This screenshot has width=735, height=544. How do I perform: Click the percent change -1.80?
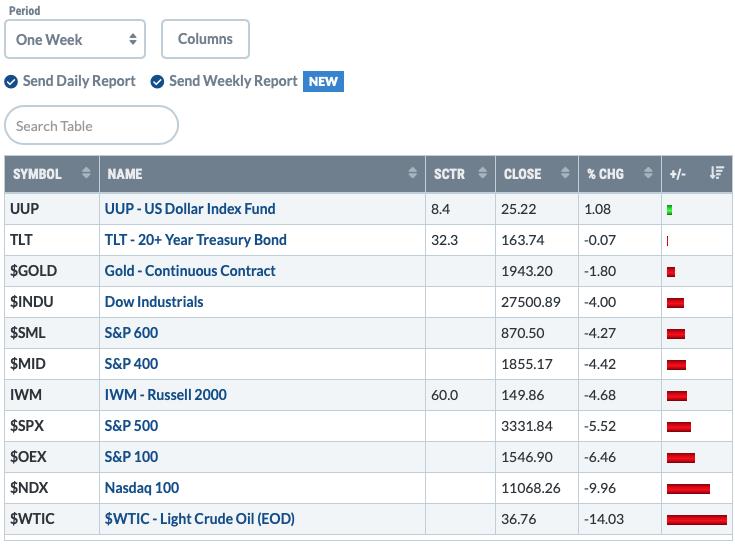coord(600,271)
